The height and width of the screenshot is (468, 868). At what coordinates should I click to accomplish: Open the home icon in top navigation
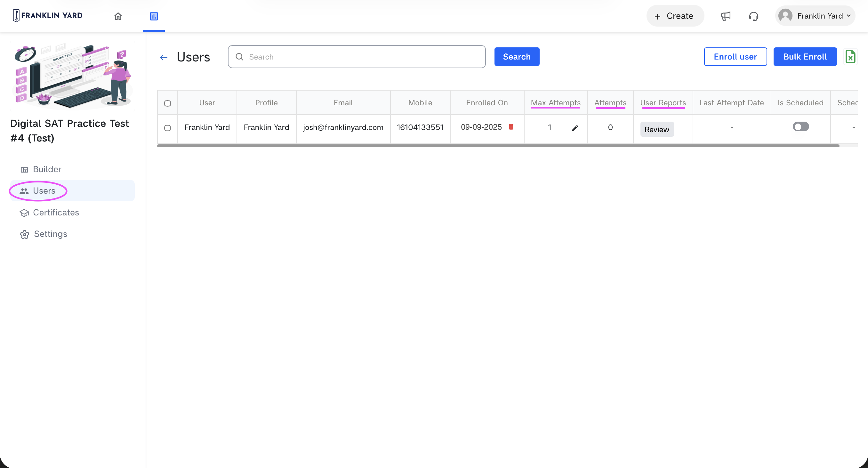point(118,16)
